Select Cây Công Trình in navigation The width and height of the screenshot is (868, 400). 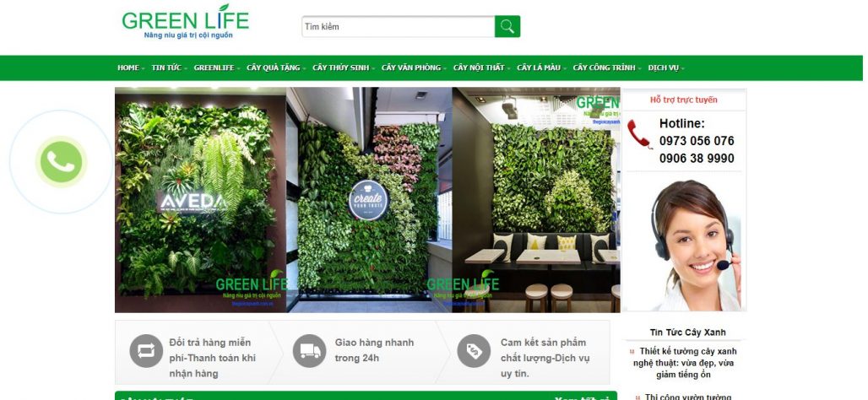point(607,68)
